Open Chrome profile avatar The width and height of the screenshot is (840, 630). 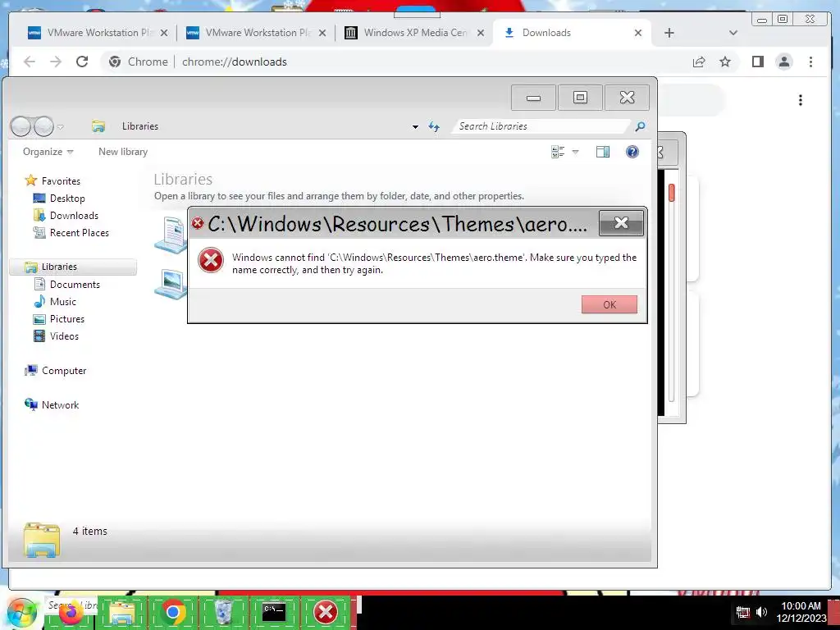[783, 62]
